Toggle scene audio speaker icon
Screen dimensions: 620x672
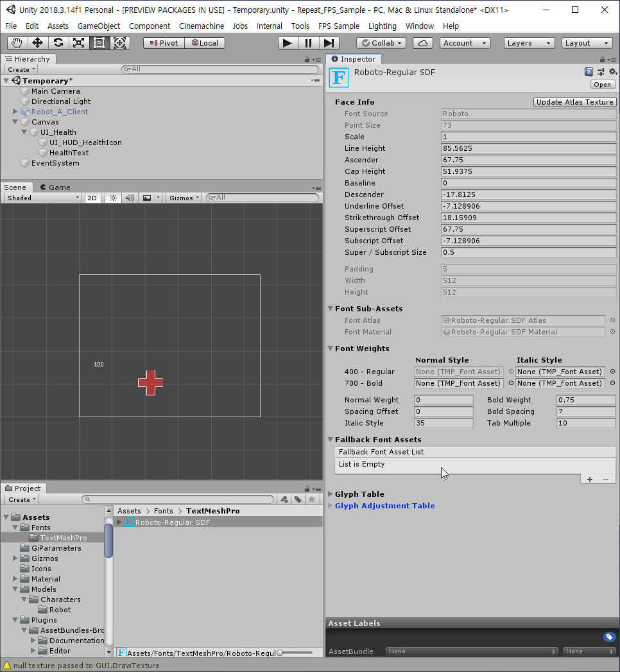coord(130,198)
